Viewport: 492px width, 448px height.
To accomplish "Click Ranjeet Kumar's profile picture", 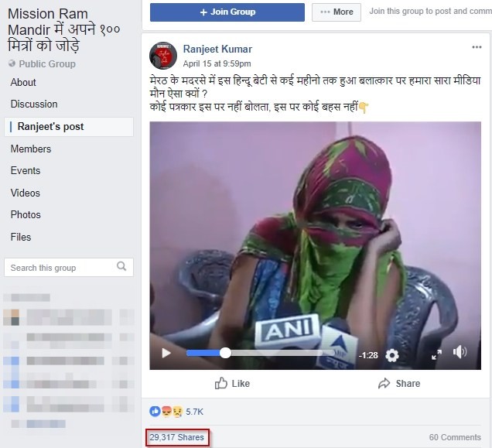I will pyautogui.click(x=163, y=56).
